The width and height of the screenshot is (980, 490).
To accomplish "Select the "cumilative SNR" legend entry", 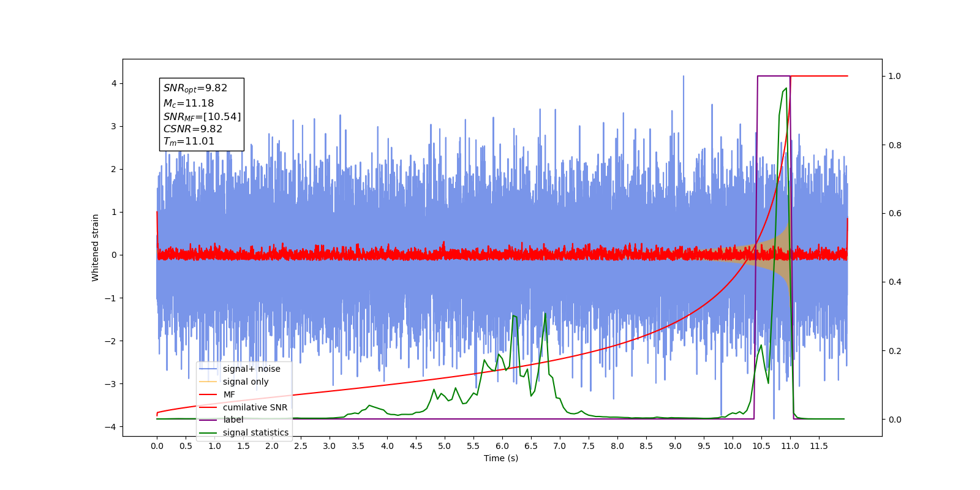I will click(255, 407).
